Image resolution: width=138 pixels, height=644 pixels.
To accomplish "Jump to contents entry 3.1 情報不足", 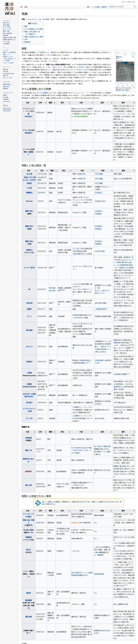I will tap(30, 34).
